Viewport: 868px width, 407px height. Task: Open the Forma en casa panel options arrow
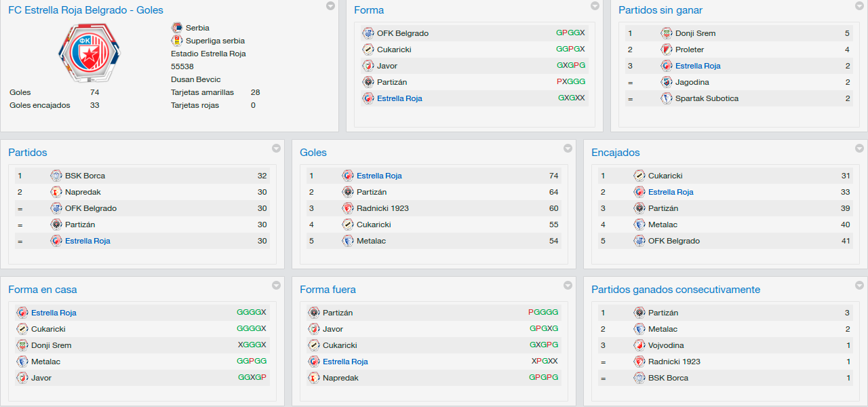pos(276,286)
